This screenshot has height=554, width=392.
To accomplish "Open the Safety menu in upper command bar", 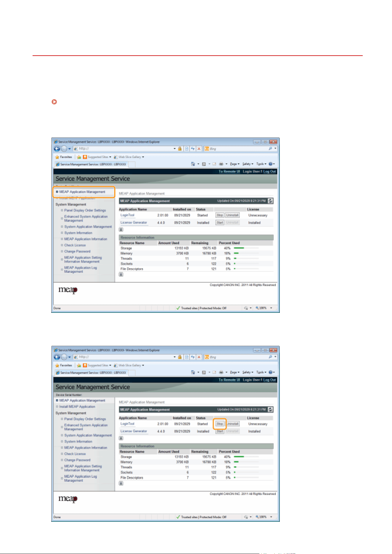I will tap(248, 164).
